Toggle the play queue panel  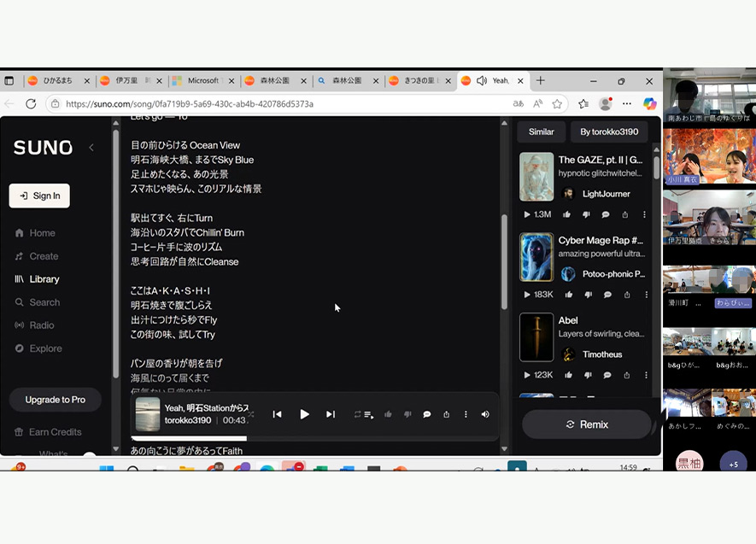[x=368, y=414]
